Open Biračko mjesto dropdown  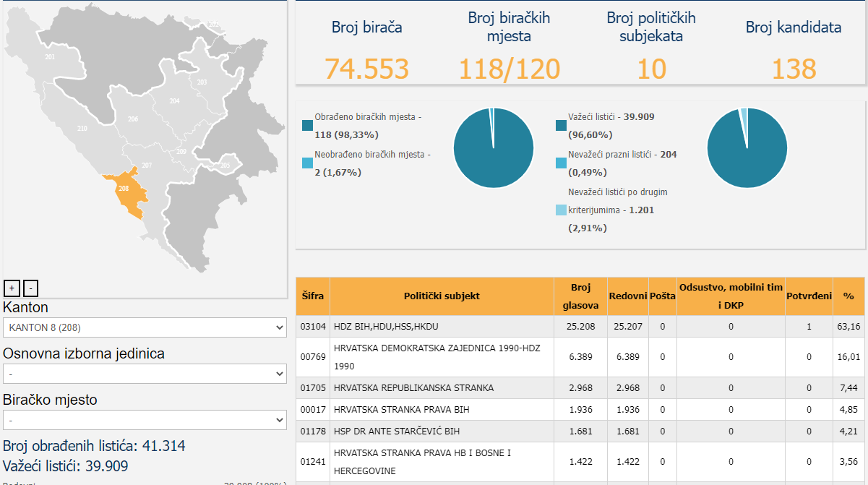(x=145, y=420)
